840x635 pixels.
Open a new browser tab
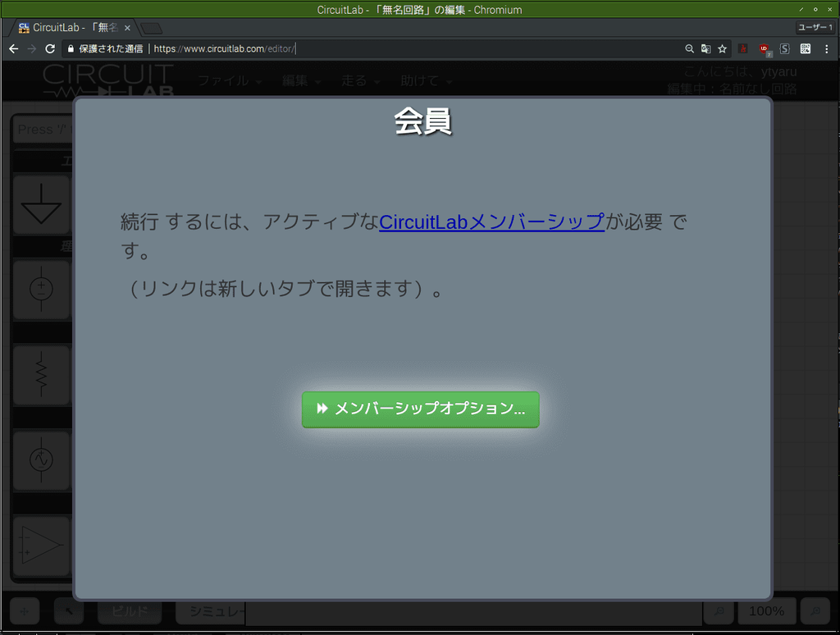[152, 28]
